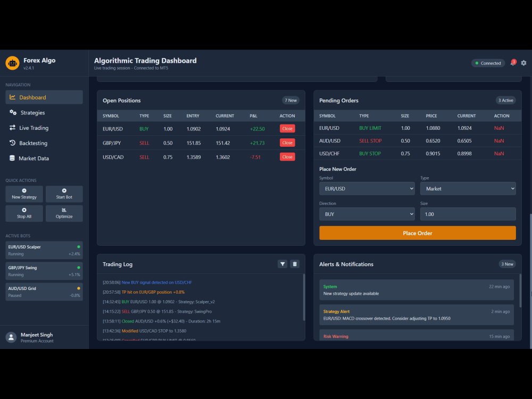Click the EUR/USD open position symbol
Image resolution: width=532 pixels, height=399 pixels.
pos(113,129)
